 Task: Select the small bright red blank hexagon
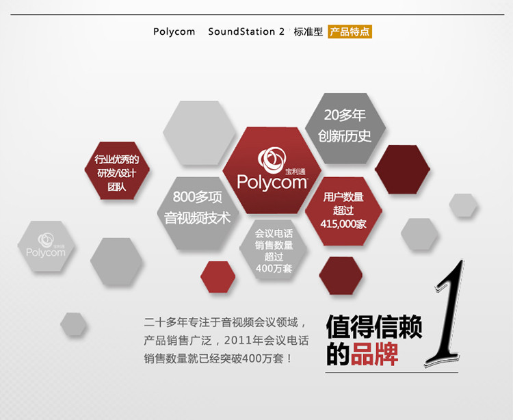(x=218, y=276)
